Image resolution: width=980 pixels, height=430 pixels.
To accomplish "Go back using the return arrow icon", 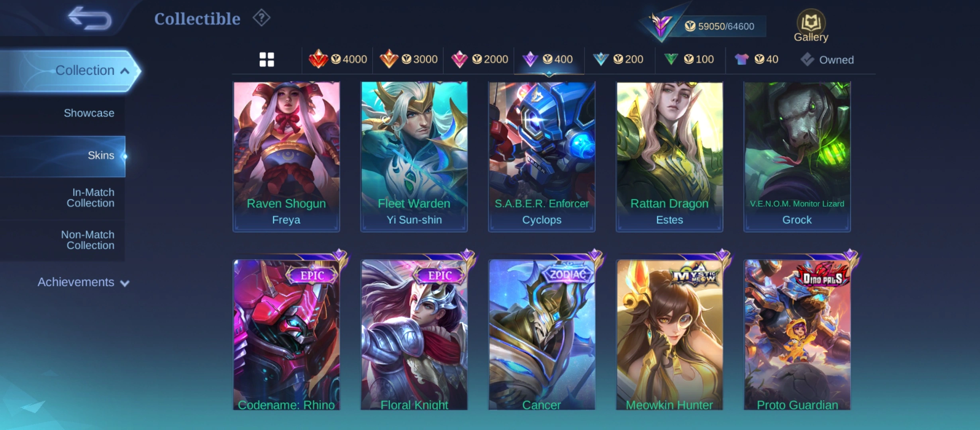I will (90, 18).
